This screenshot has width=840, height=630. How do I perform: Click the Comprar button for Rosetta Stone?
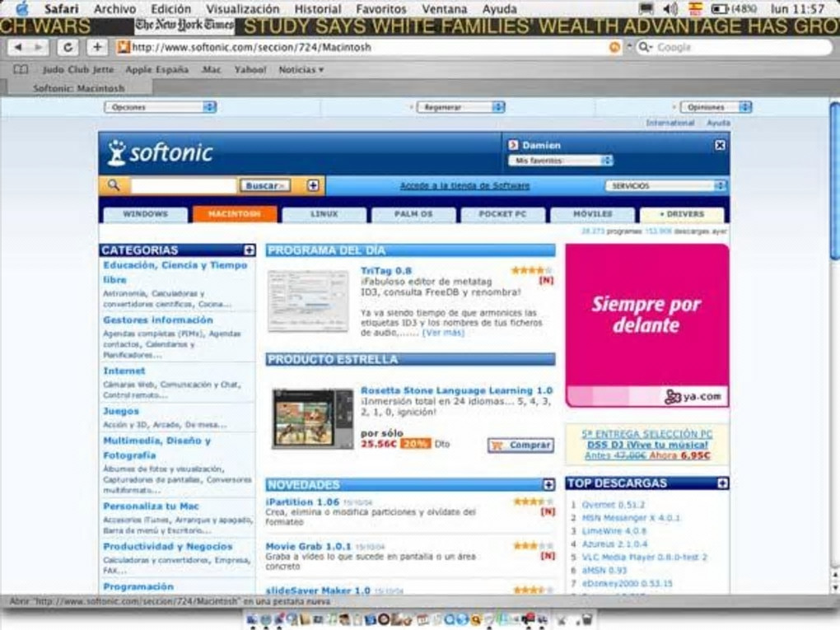[x=520, y=446]
